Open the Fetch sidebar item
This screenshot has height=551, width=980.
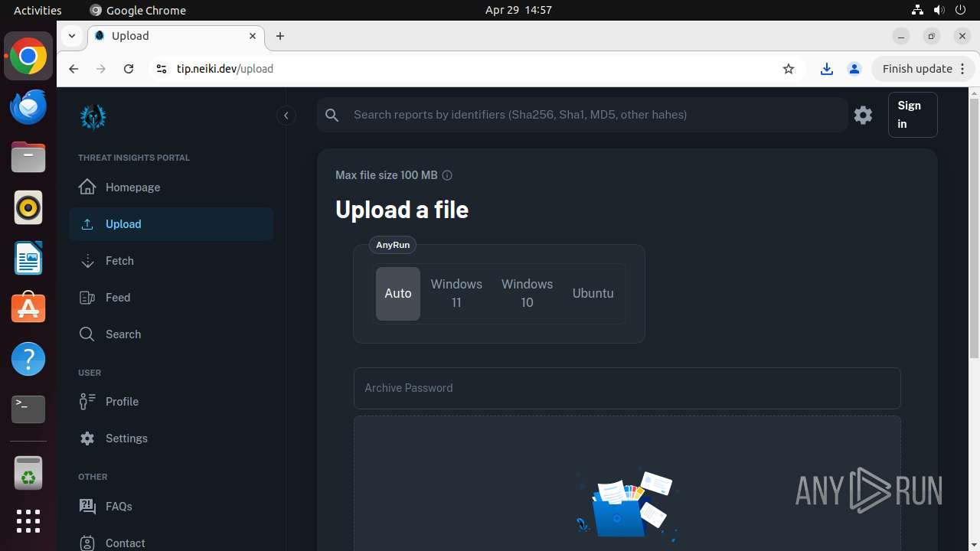tap(171, 261)
